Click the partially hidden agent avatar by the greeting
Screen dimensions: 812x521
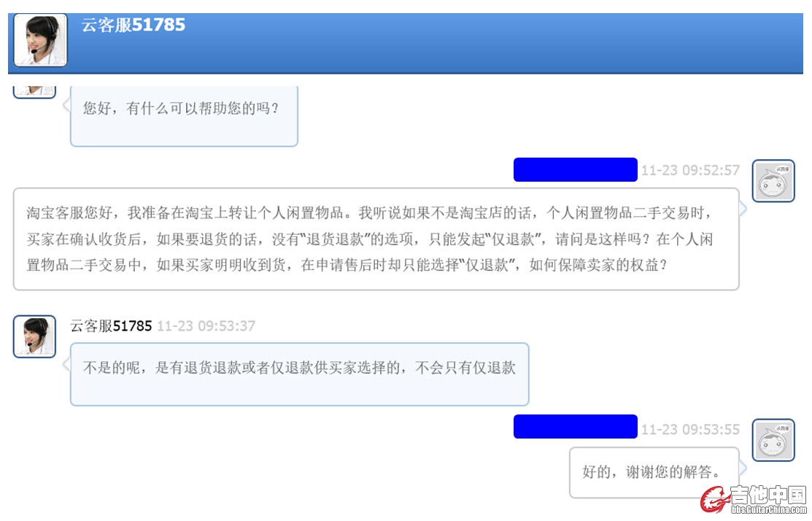coord(34,92)
